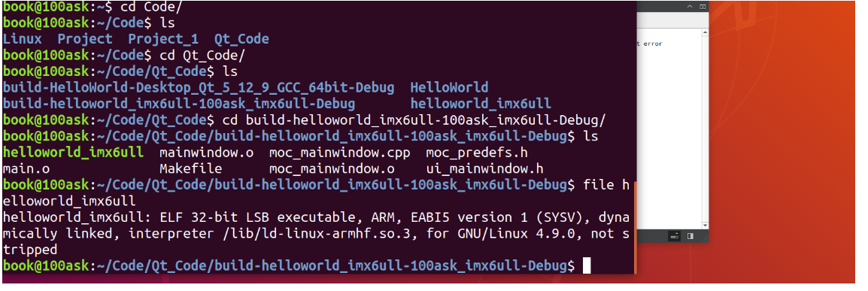This screenshot has height=291, width=868.
Task: Click the 'error' text in the output pane
Action: click(653, 44)
